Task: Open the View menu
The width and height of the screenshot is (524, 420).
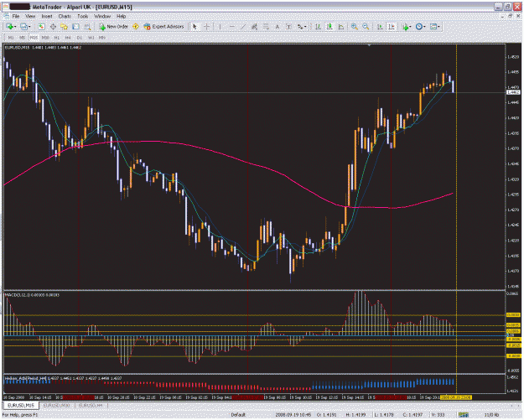Action: tap(30, 17)
